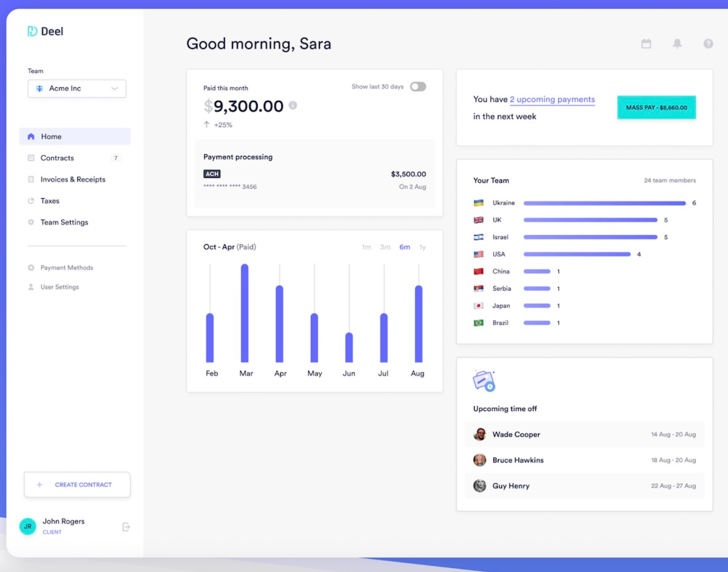Click the Deel logo
Viewport: 728px width, 572px height.
coord(46,31)
